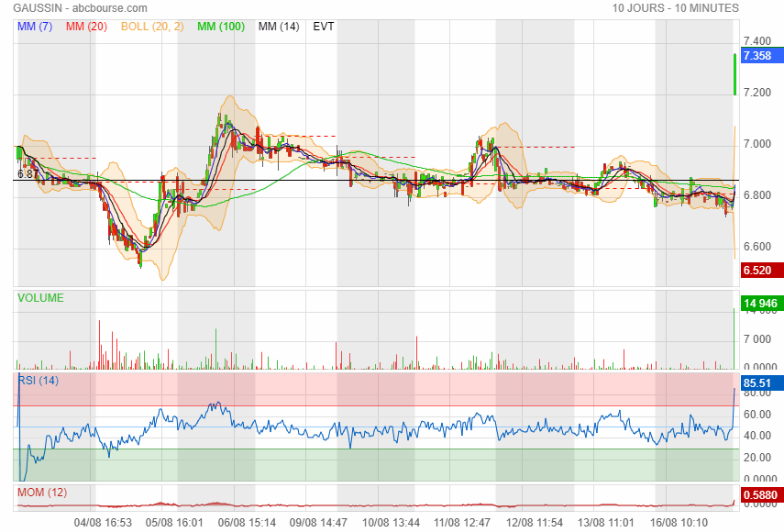Click the 6.87 reference price label
This screenshot has height=532, width=784.
28,174
